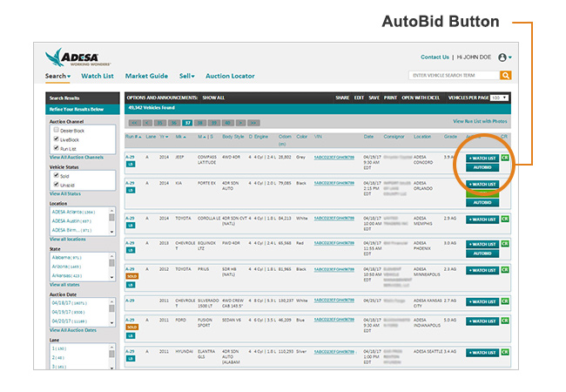This screenshot has height=392, width=566.
Task: Click the LB badge on the Jeep Compass row
Action: tap(131, 163)
